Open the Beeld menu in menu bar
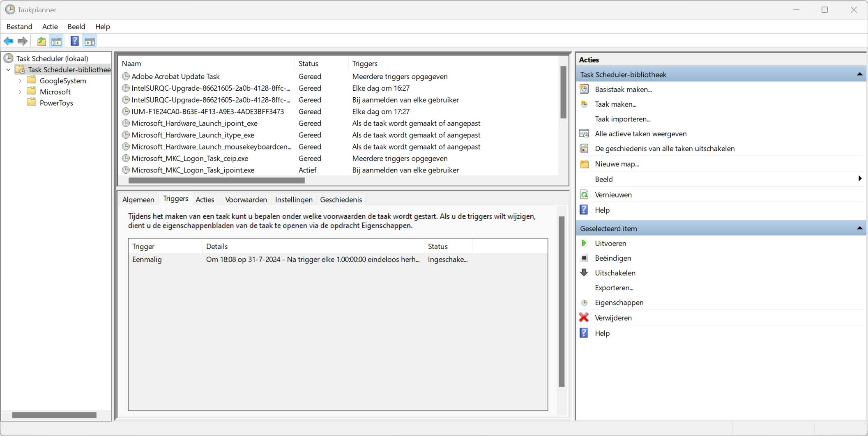 coord(76,26)
